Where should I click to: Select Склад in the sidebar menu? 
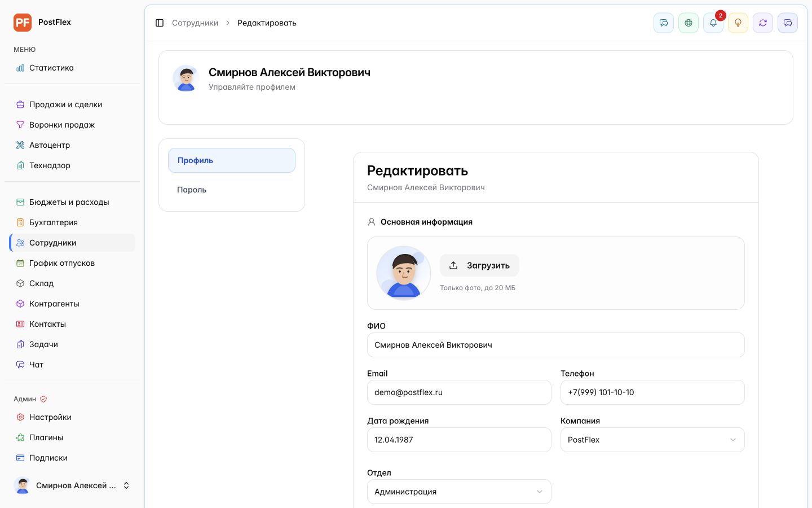72,283
